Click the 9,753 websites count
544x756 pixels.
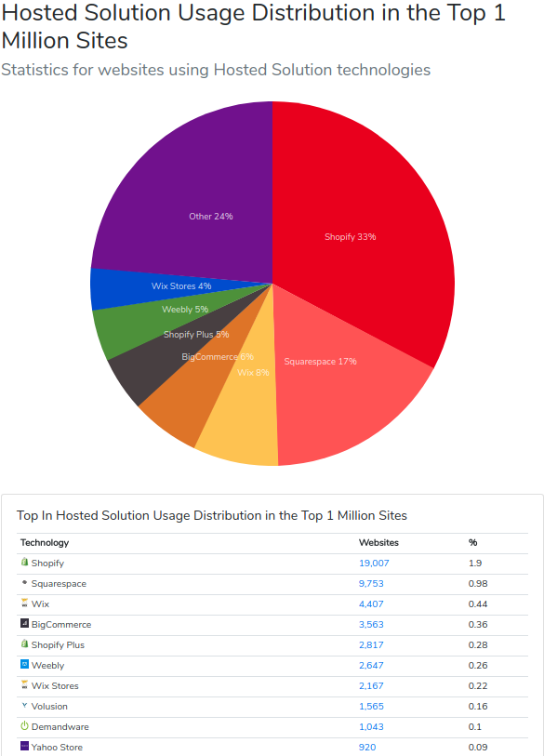click(x=371, y=583)
